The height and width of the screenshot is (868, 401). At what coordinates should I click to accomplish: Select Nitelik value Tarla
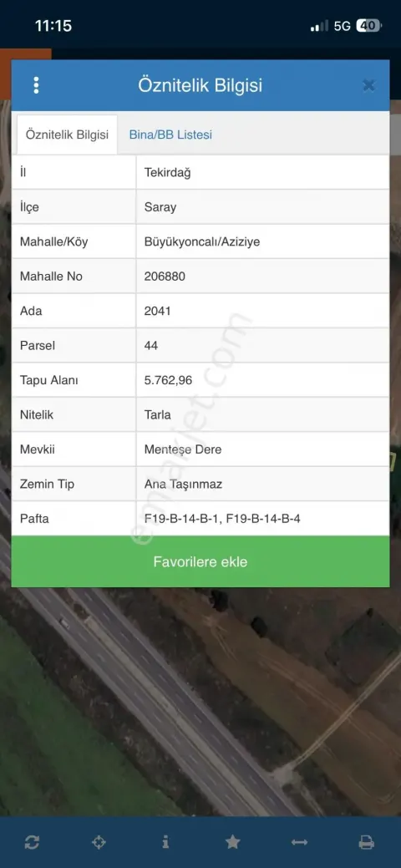[x=262, y=414]
